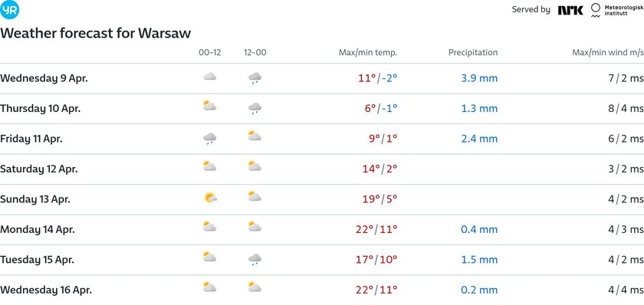Screen dimensions: 644x305
Task: Click Wednesday 9 Apr. afternoon rain icon
Action: (x=255, y=78)
